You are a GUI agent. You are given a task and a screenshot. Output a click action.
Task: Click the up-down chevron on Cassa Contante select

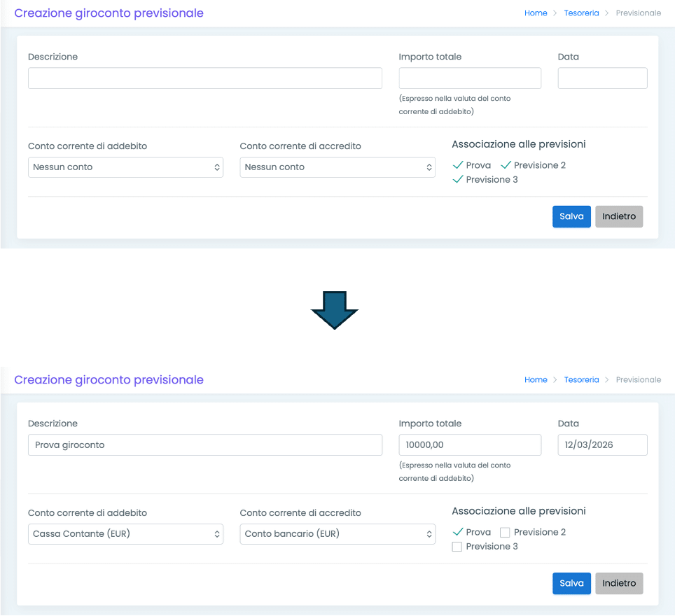point(217,534)
